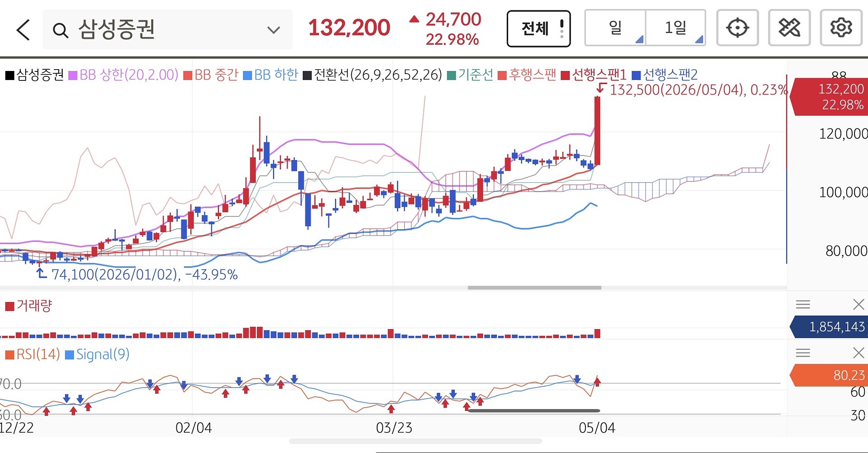Tap the 1,854,143 volume value tag
The width and height of the screenshot is (868, 453).
tap(830, 327)
